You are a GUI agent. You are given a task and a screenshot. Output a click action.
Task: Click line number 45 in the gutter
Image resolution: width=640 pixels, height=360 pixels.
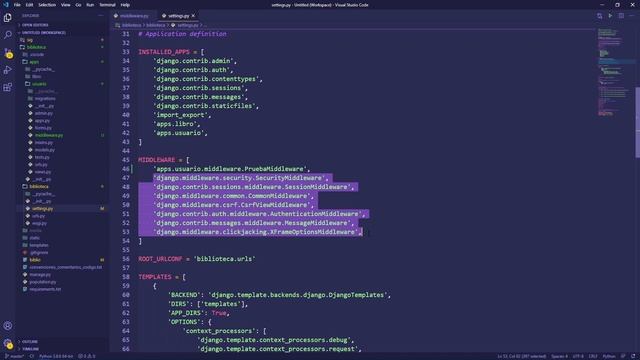point(125,160)
